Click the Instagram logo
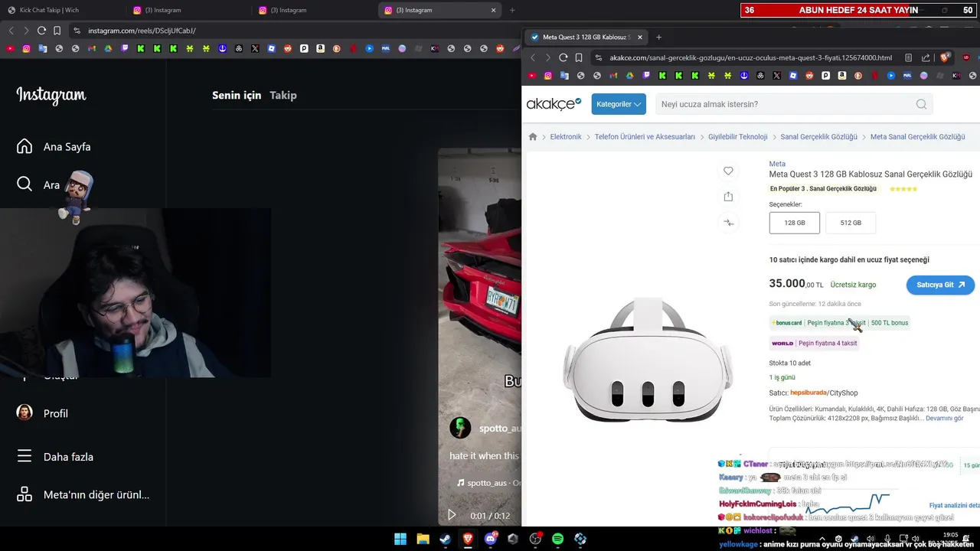Image resolution: width=980 pixels, height=551 pixels. [x=51, y=96]
